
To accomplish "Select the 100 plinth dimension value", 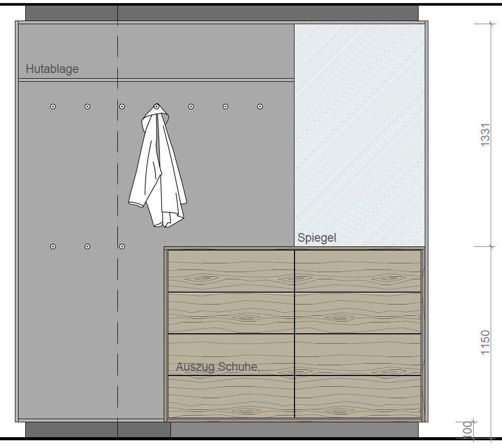I will (x=468, y=429).
